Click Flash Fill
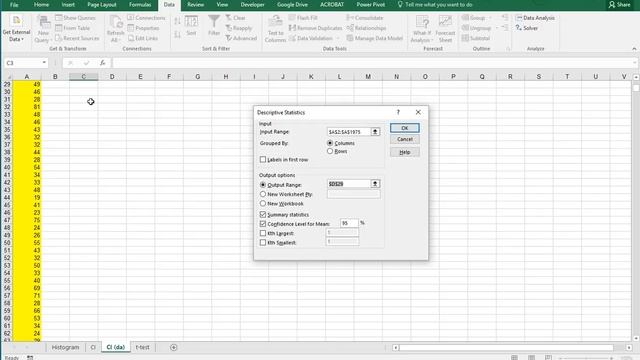640x360 pixels. pos(303,18)
